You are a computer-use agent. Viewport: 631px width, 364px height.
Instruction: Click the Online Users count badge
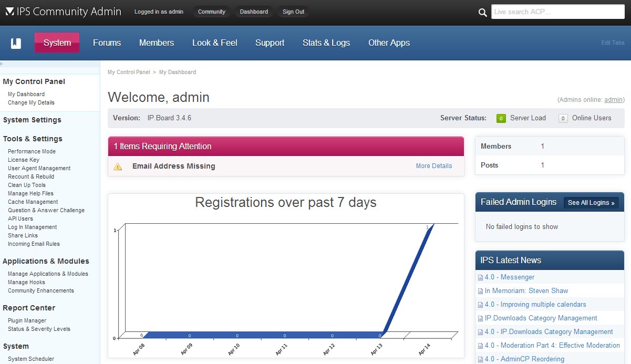pyautogui.click(x=563, y=118)
